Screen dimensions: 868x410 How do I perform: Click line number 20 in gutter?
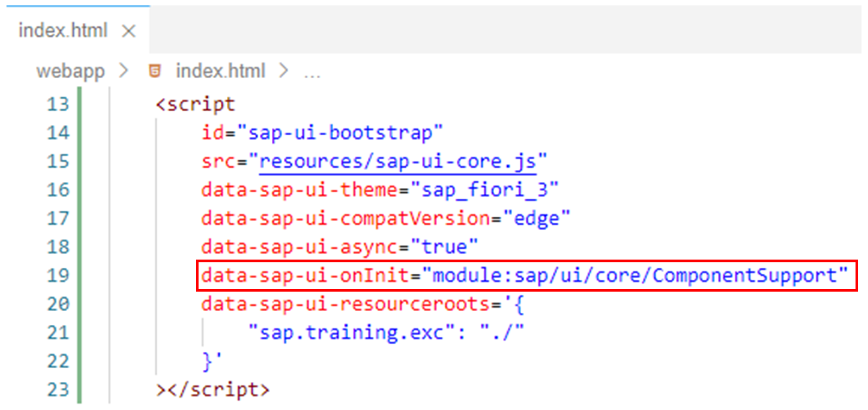pos(58,304)
